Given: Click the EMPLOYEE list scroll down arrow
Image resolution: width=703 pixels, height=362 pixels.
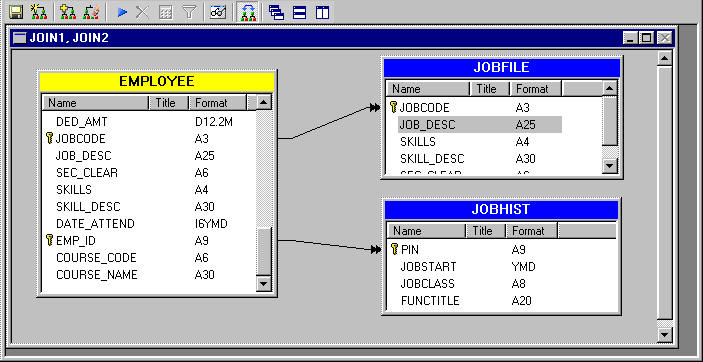Looking at the screenshot, I should tap(263, 283).
